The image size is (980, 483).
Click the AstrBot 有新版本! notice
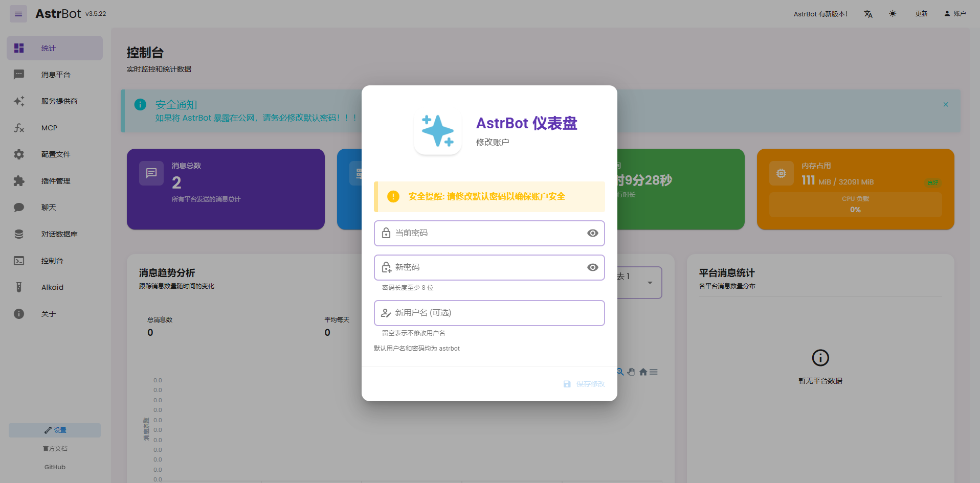820,14
